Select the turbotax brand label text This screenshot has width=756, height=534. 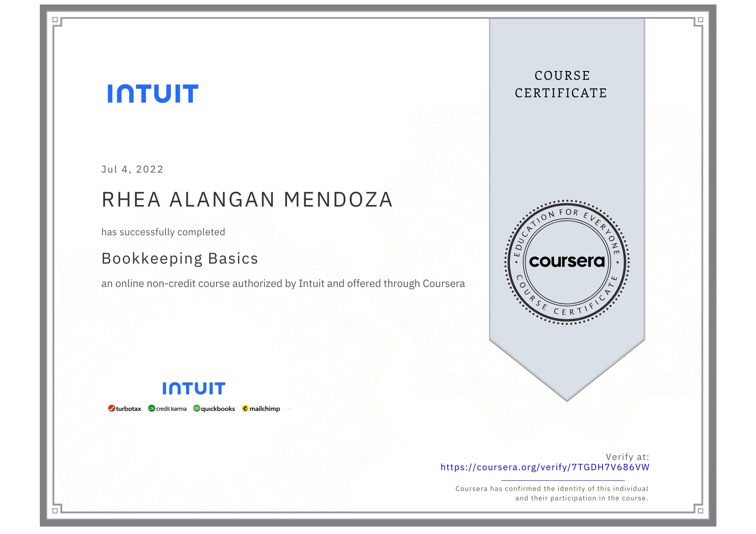point(129,408)
